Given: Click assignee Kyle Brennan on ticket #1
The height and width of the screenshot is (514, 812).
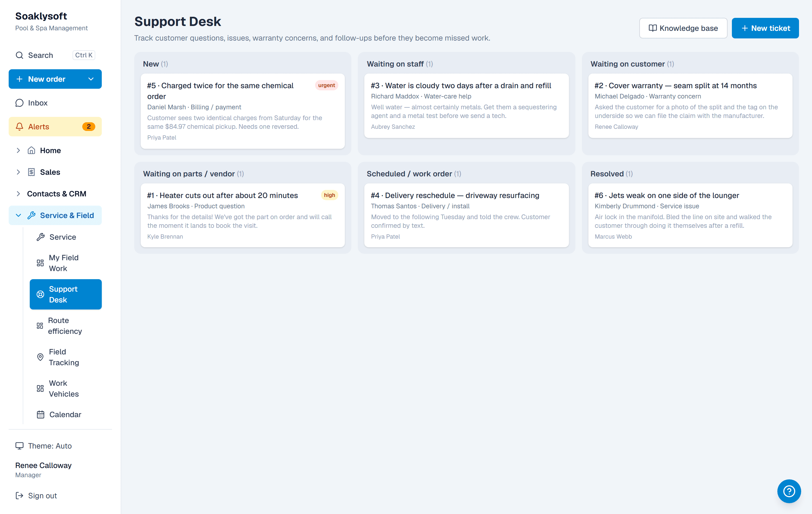Looking at the screenshot, I should 165,237.
